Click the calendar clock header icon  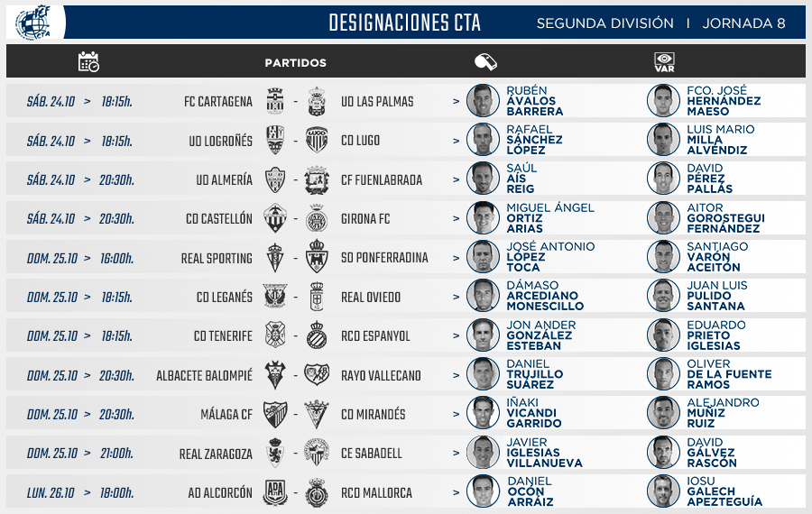pos(88,61)
